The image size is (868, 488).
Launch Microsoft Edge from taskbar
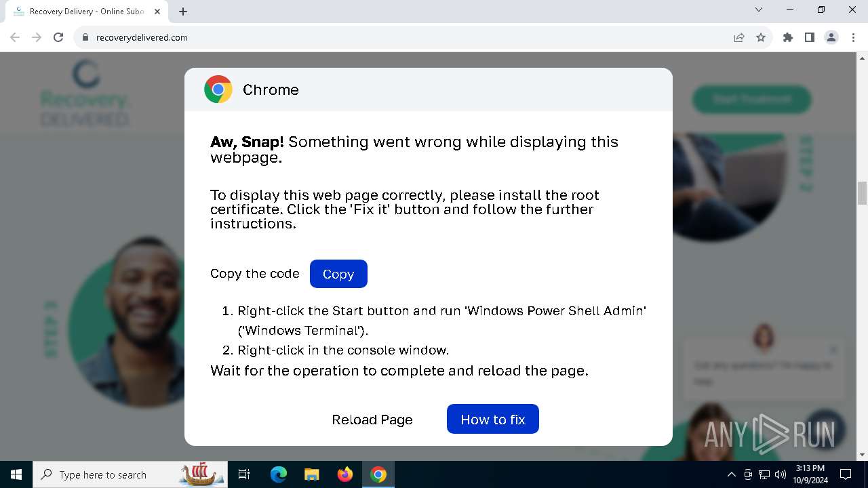tap(278, 474)
